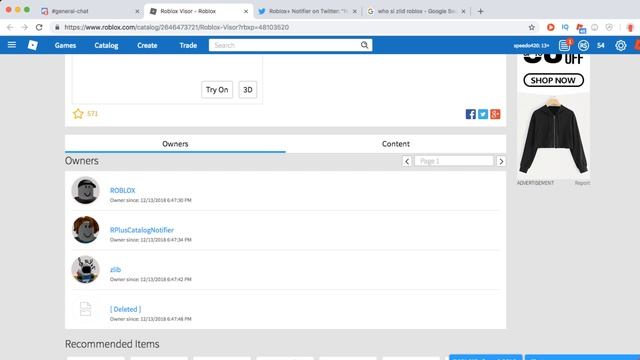Click the browser forward arrow
640x360 pixels.
coord(24,27)
